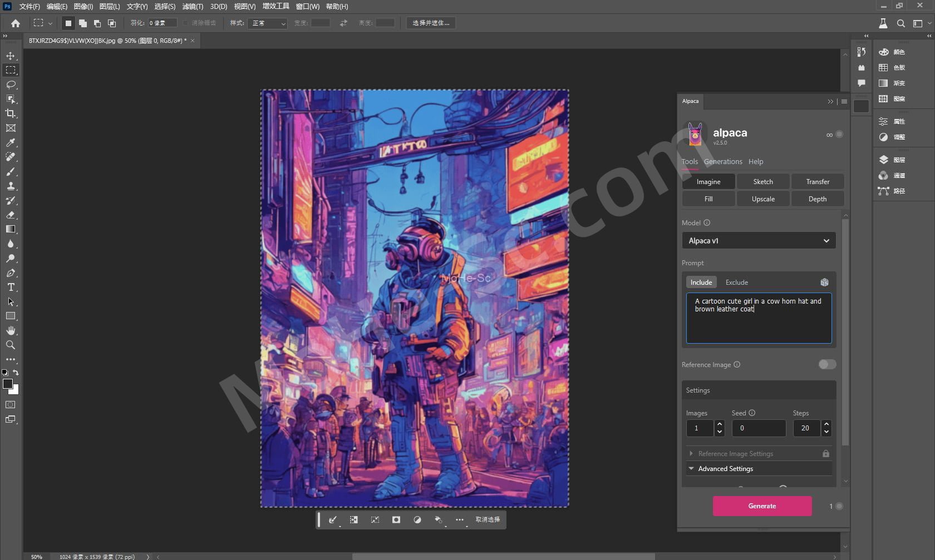Select the Eraser tool
935x560 pixels.
pyautogui.click(x=11, y=215)
